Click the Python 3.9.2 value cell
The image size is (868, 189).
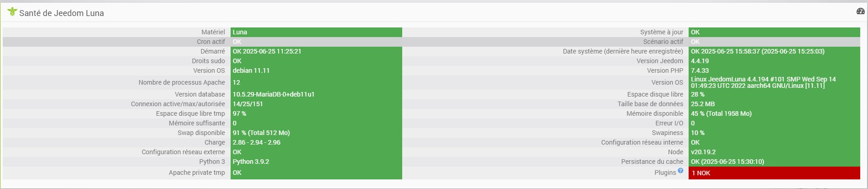[x=316, y=162]
